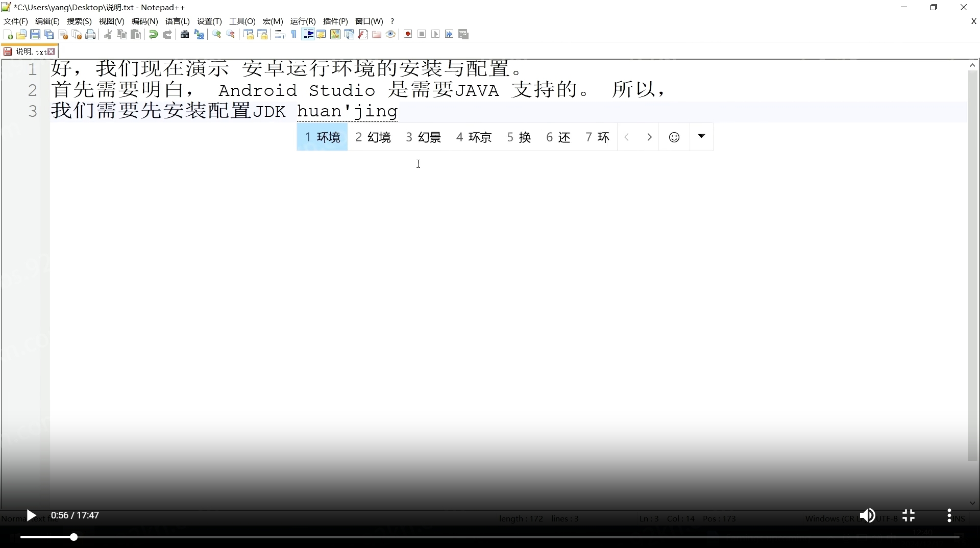
Task: Choose IME candidate 5 换
Action: click(x=519, y=137)
